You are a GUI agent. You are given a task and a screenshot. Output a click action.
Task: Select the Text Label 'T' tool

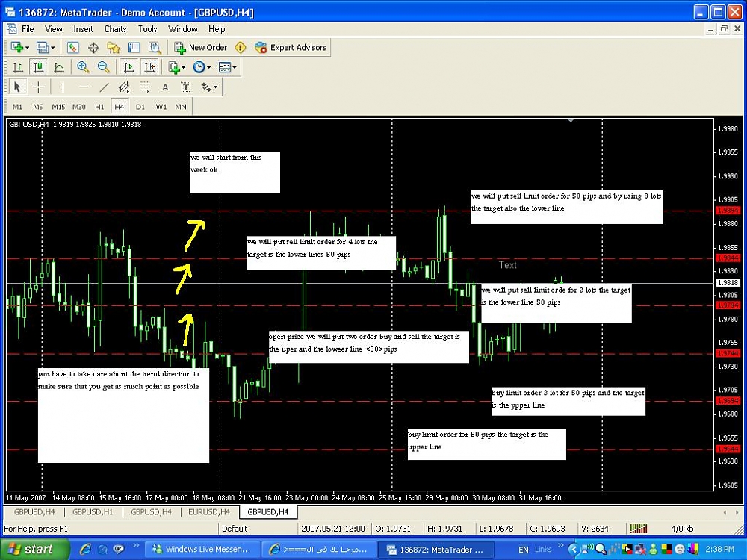tap(186, 87)
